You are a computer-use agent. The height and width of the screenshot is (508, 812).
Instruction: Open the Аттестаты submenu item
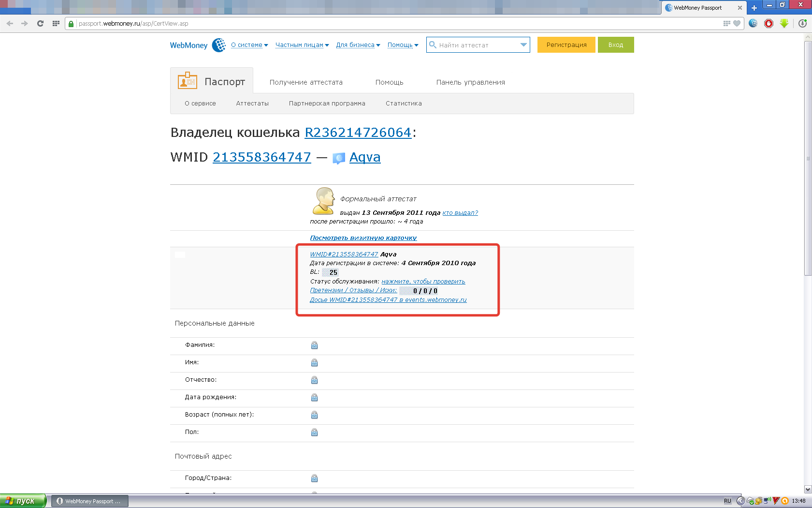point(252,104)
